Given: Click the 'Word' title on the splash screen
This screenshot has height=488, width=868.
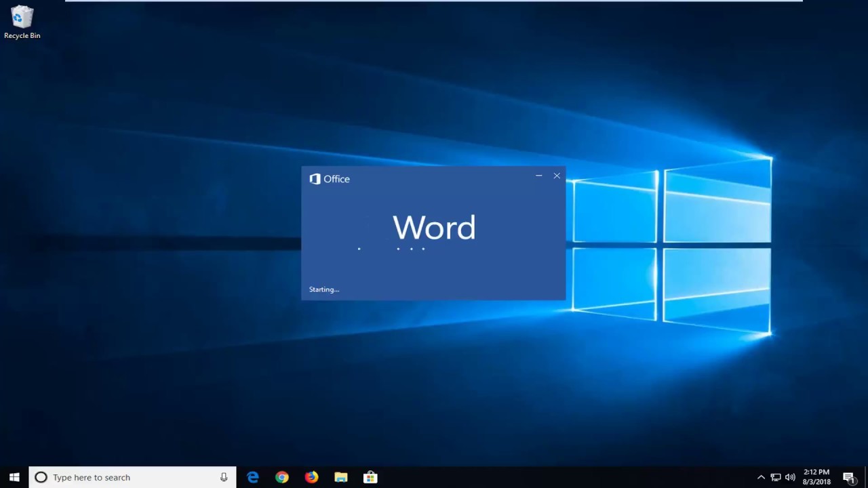Looking at the screenshot, I should pyautogui.click(x=434, y=227).
